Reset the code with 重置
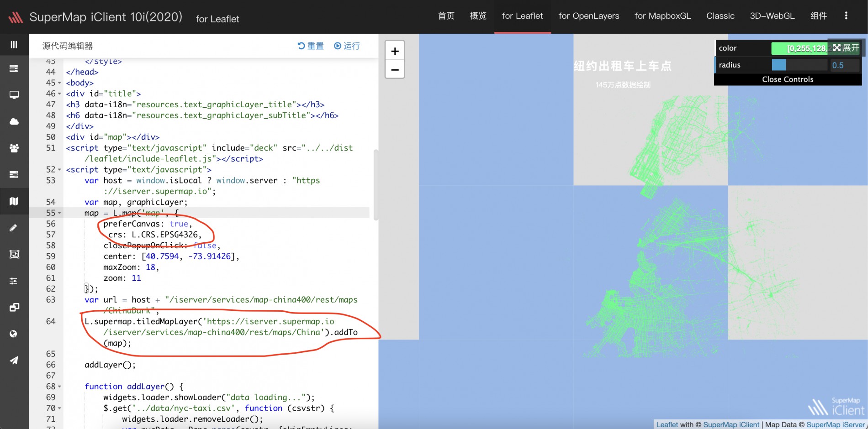The image size is (868, 429). pos(311,46)
